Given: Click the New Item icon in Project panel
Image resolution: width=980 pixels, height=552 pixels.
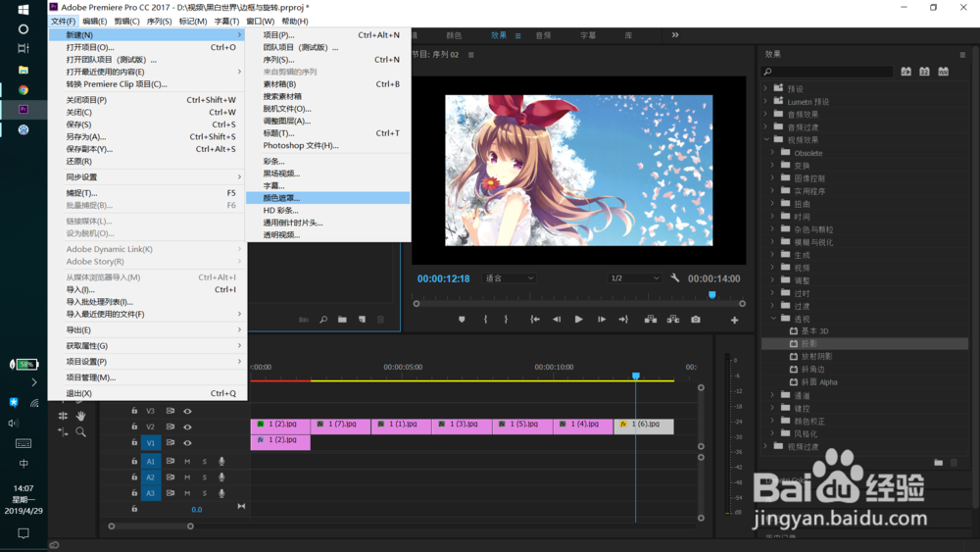Looking at the screenshot, I should pyautogui.click(x=362, y=320).
